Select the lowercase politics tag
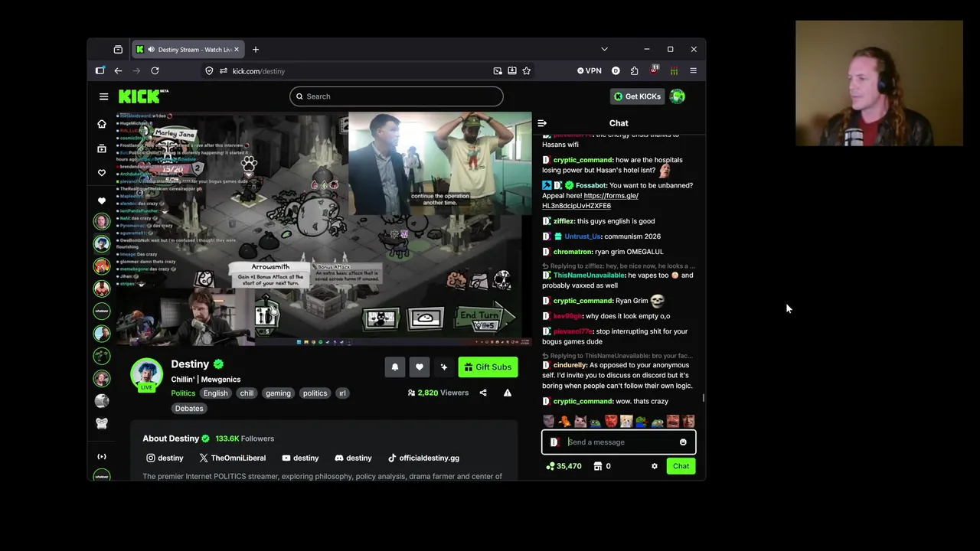980x551 pixels. 315,393
